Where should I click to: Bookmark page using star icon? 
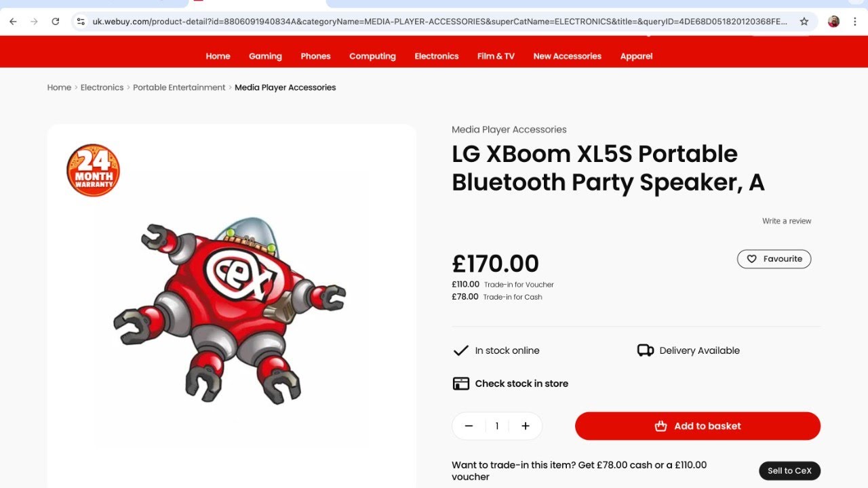pos(804,22)
